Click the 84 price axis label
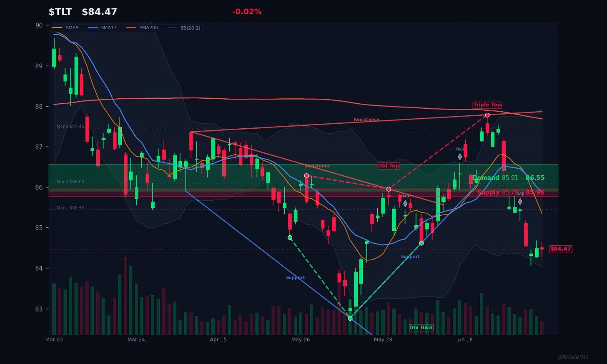607x364 pixels. [x=39, y=268]
